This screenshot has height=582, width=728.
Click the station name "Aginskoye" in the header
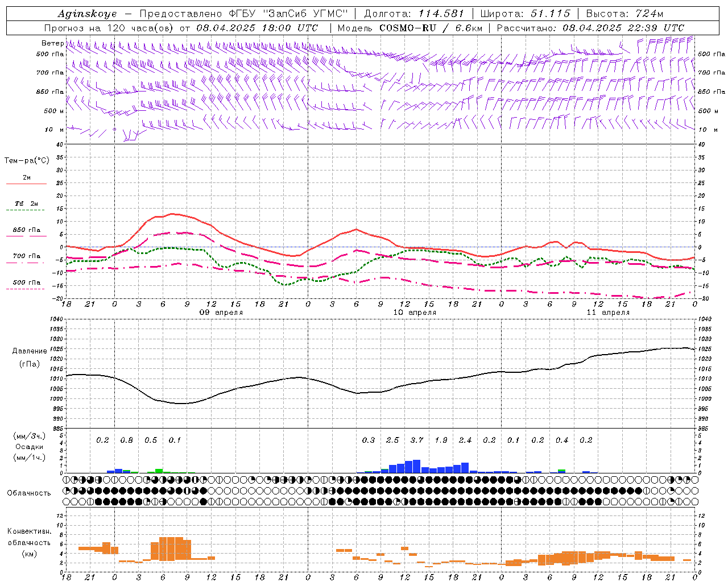(x=87, y=14)
